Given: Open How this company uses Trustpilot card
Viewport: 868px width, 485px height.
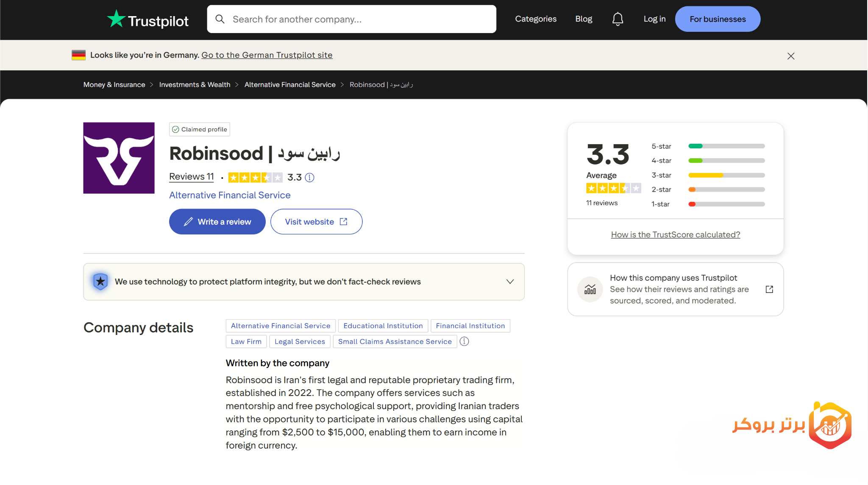Looking at the screenshot, I should pos(676,290).
